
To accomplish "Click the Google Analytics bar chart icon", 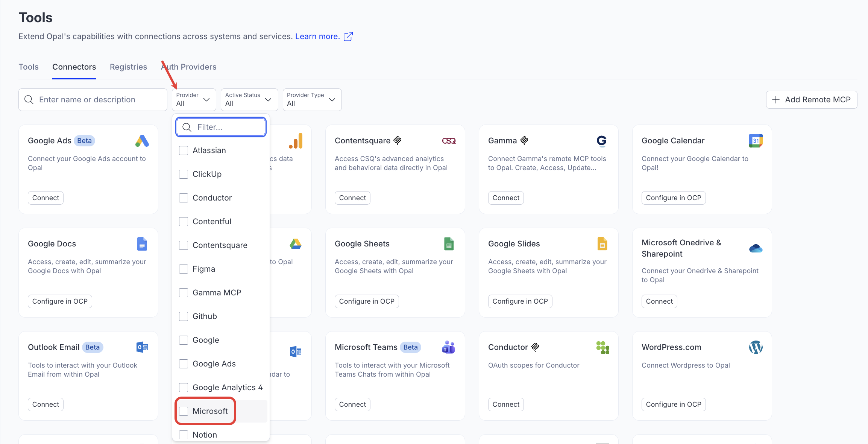I will [296, 141].
